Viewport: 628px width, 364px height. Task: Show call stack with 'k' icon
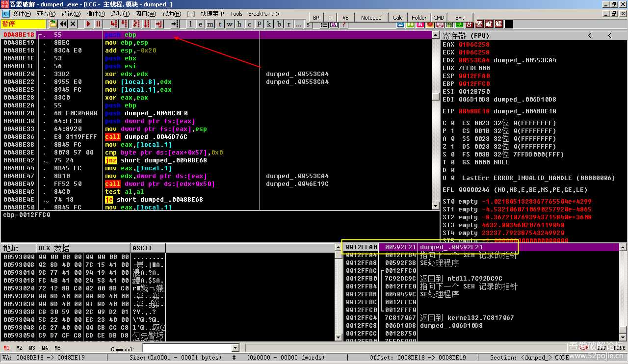(x=269, y=24)
